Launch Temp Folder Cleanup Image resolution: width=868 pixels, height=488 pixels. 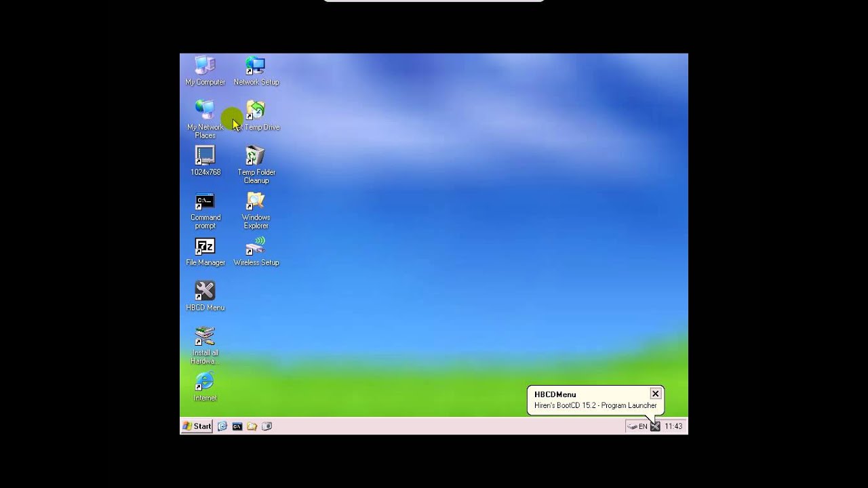pos(256,165)
